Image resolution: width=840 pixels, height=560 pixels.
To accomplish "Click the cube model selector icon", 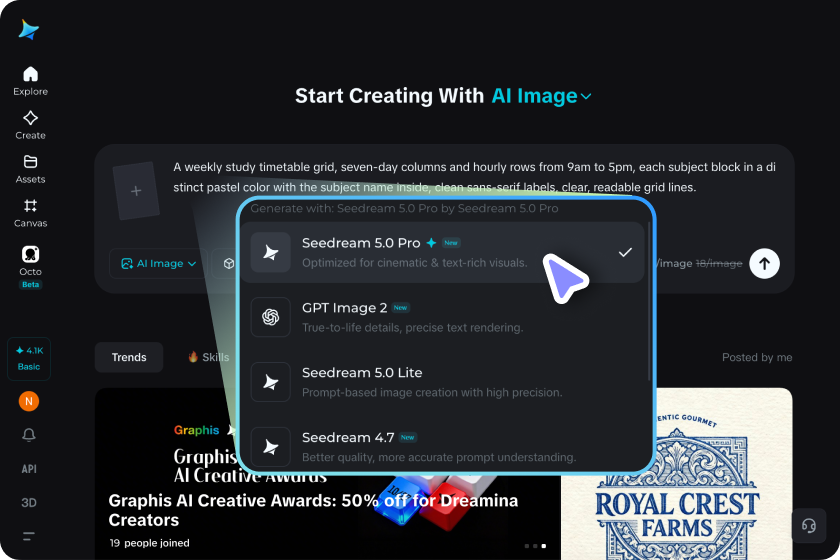I will click(229, 264).
